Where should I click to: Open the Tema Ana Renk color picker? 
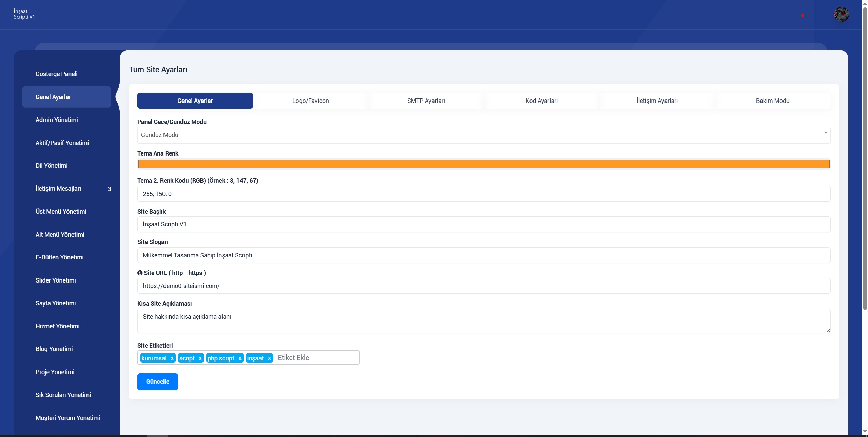click(484, 164)
